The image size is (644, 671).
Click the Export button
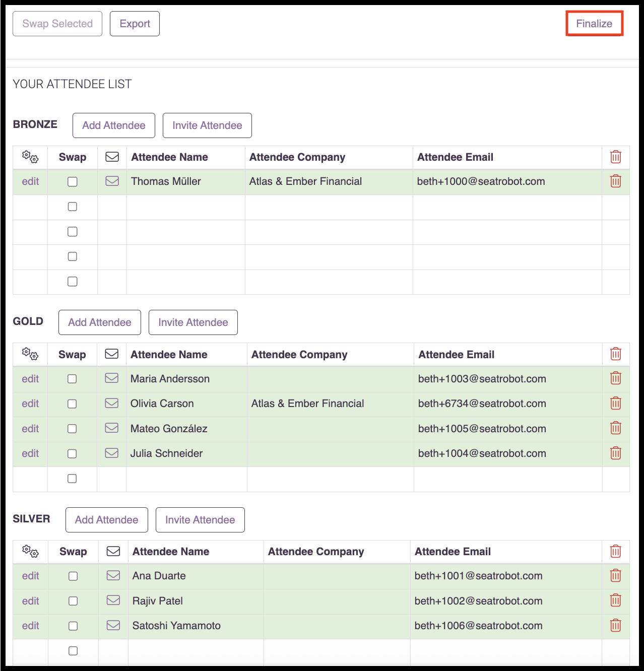tap(135, 24)
